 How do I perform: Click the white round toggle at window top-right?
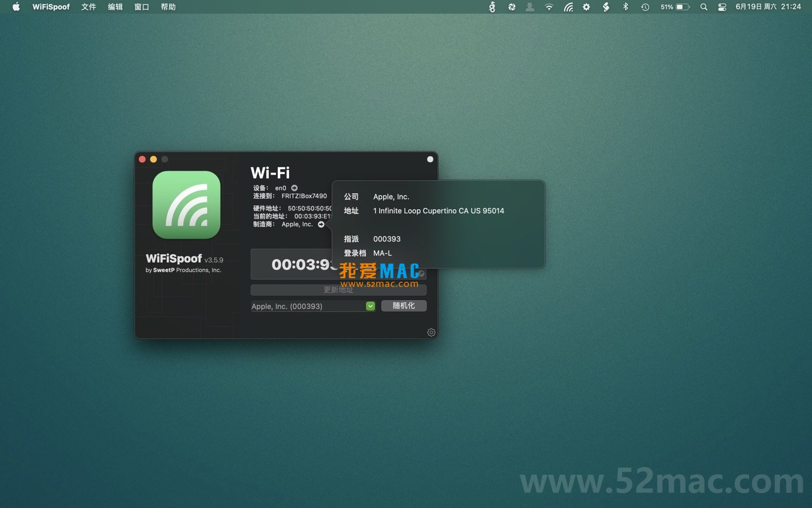click(430, 159)
